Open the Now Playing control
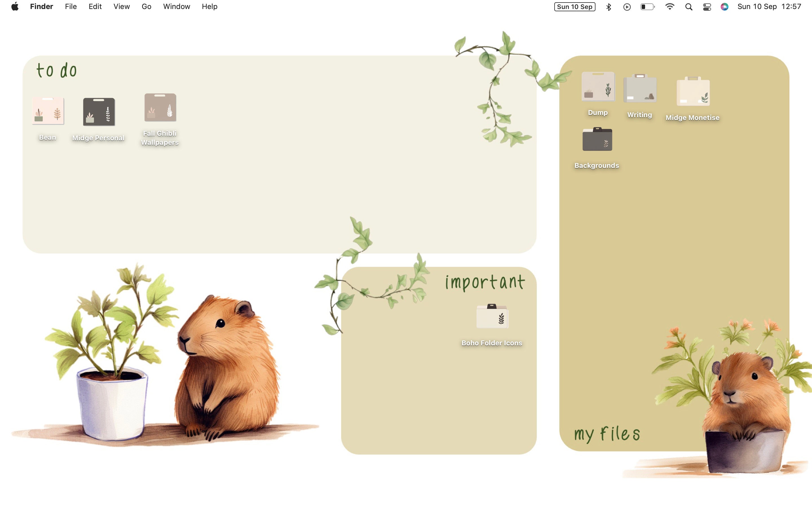This screenshot has height=507, width=812. 627,6
